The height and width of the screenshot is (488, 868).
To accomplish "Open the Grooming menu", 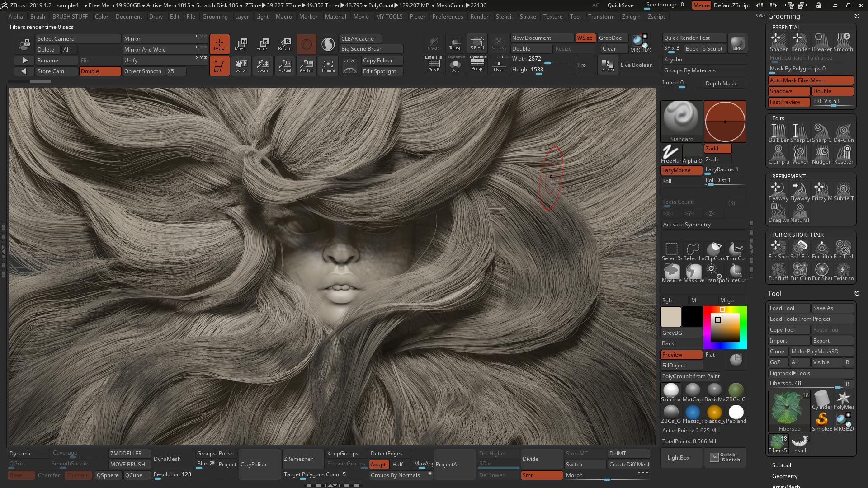I will [215, 16].
